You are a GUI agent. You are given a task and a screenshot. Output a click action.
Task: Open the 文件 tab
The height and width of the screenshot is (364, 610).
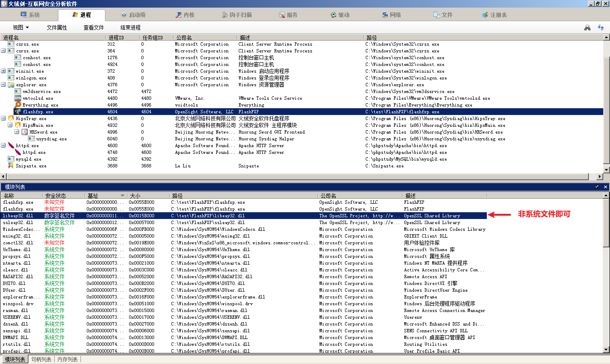point(443,15)
